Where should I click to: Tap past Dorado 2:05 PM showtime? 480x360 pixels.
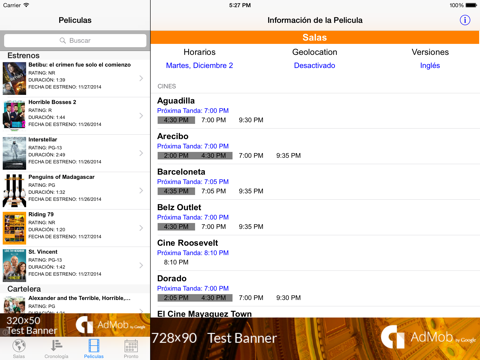tap(176, 298)
